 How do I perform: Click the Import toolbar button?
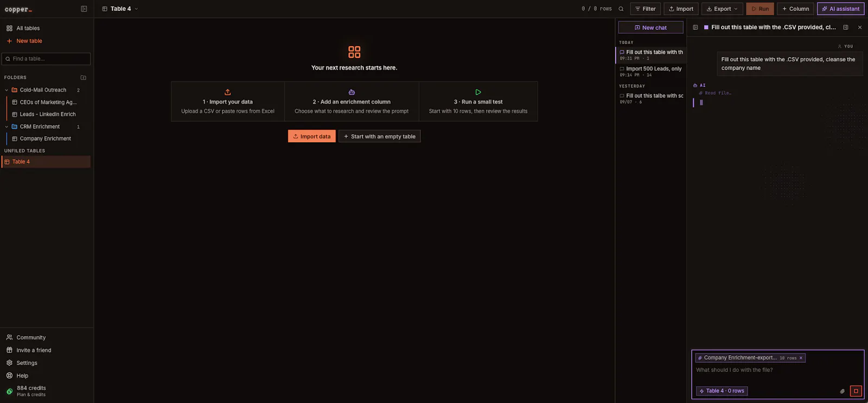point(681,9)
